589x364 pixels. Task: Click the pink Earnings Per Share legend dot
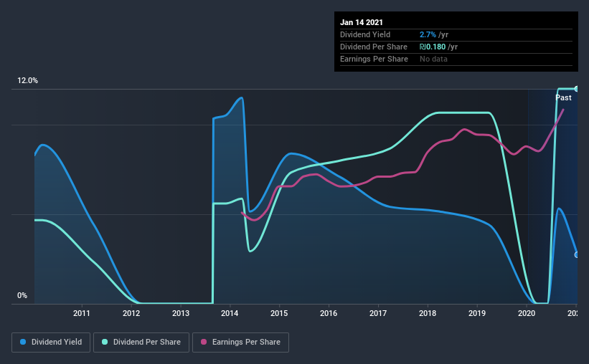point(204,342)
